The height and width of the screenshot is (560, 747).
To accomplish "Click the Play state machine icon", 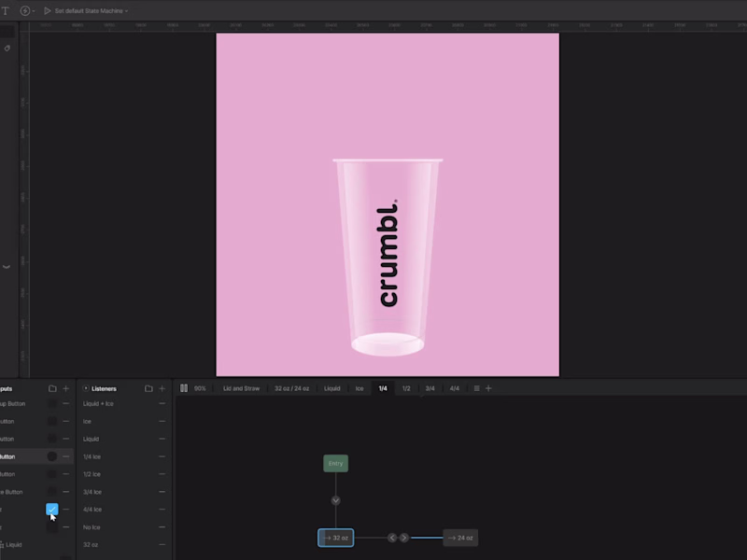I will pos(48,10).
